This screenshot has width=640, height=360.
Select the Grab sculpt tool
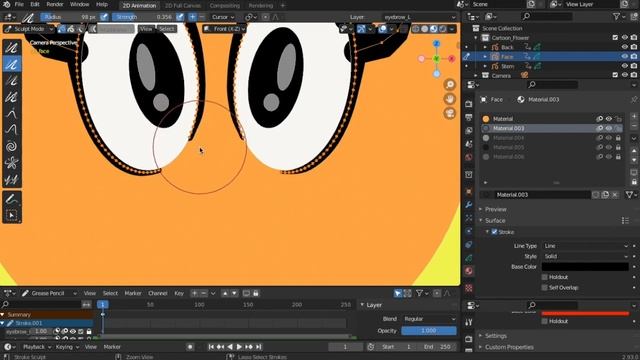point(12,113)
